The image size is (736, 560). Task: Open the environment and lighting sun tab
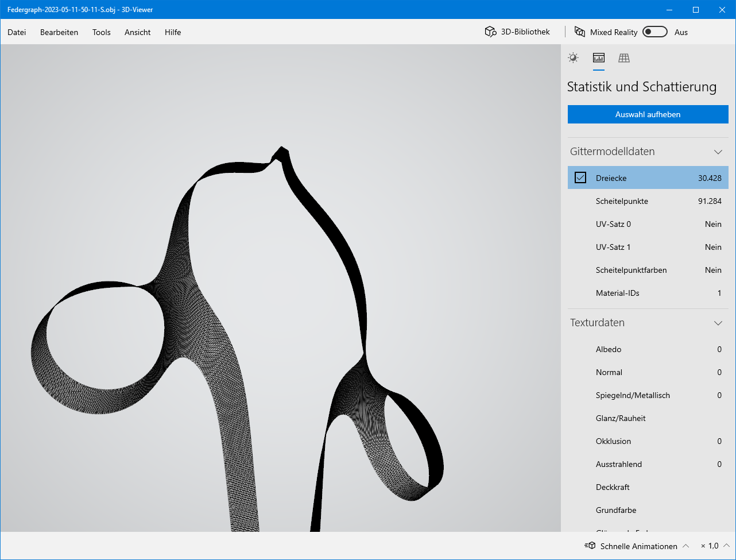573,58
